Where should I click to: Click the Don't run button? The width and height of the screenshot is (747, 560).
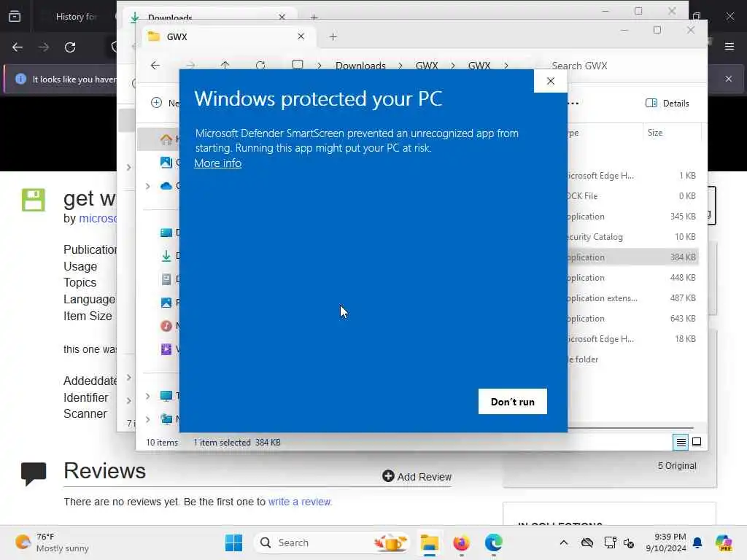click(x=512, y=402)
